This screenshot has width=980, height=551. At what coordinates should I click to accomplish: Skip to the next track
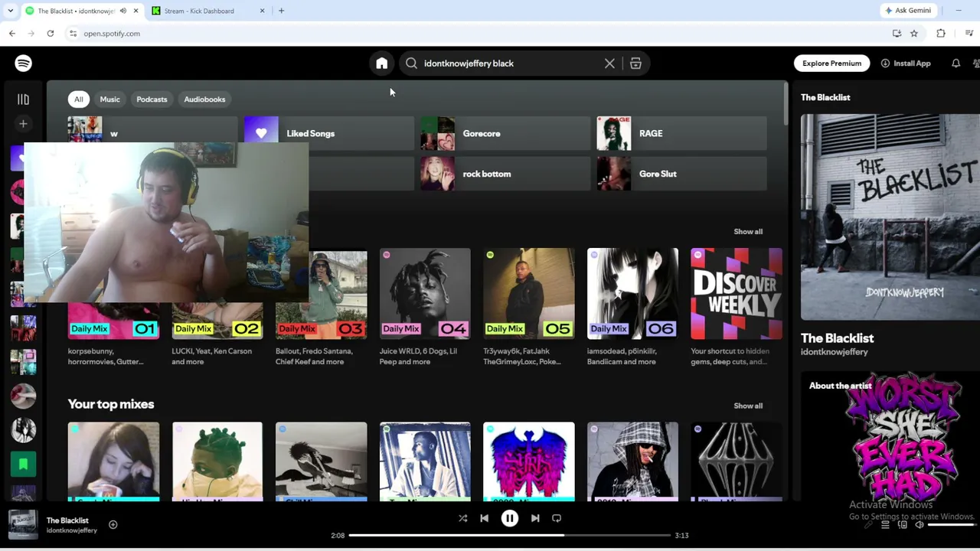click(x=535, y=518)
